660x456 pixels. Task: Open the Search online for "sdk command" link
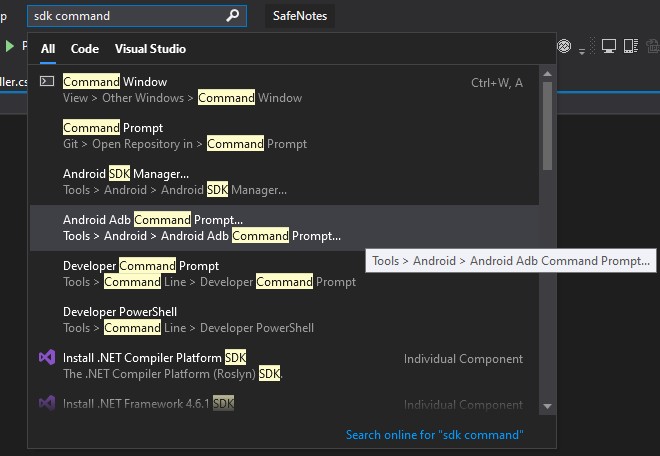434,435
